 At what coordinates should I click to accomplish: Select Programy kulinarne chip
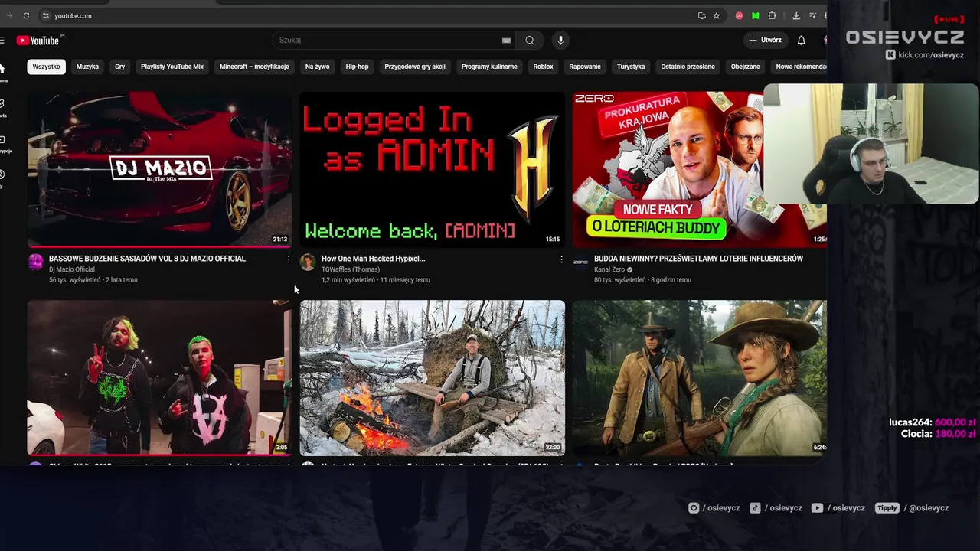(x=489, y=67)
